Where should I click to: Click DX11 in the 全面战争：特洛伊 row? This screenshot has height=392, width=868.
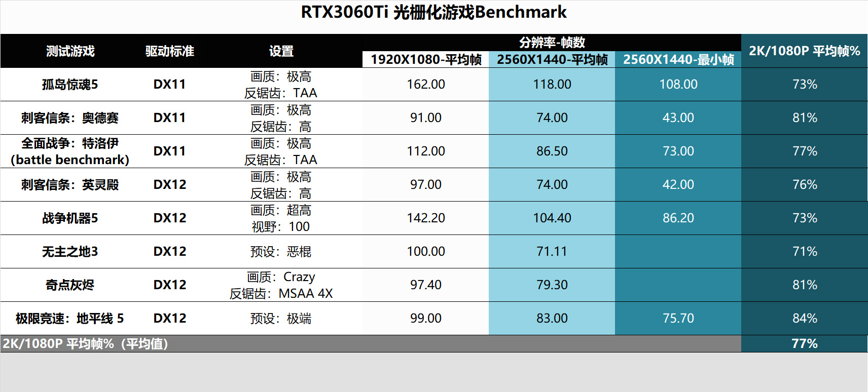tap(170, 151)
